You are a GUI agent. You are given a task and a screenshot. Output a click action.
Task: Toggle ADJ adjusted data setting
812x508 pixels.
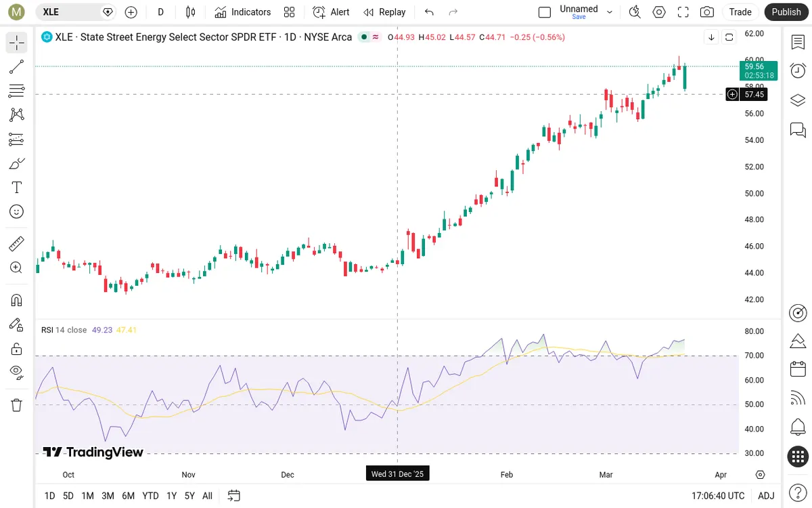click(x=766, y=496)
